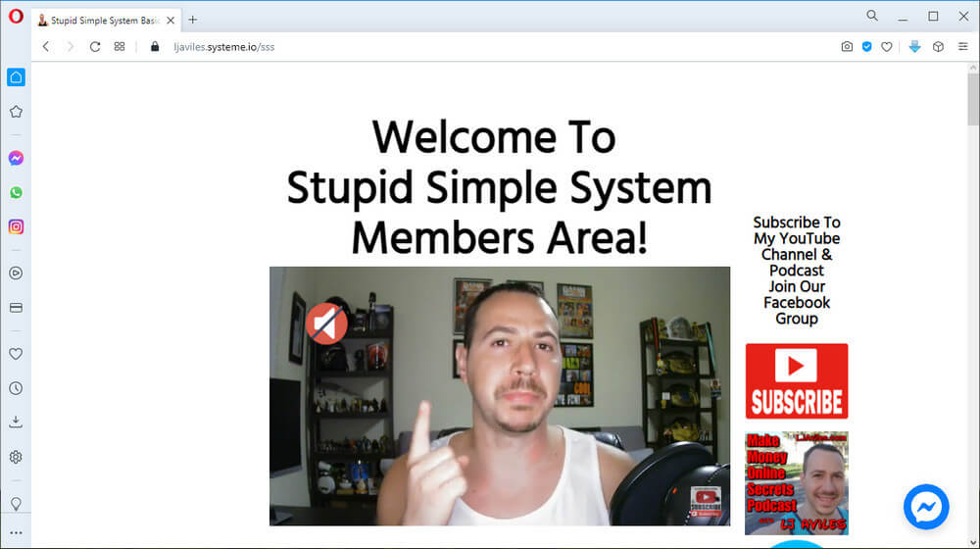
Task: Open Settings gear in sidebar
Action: click(16, 457)
